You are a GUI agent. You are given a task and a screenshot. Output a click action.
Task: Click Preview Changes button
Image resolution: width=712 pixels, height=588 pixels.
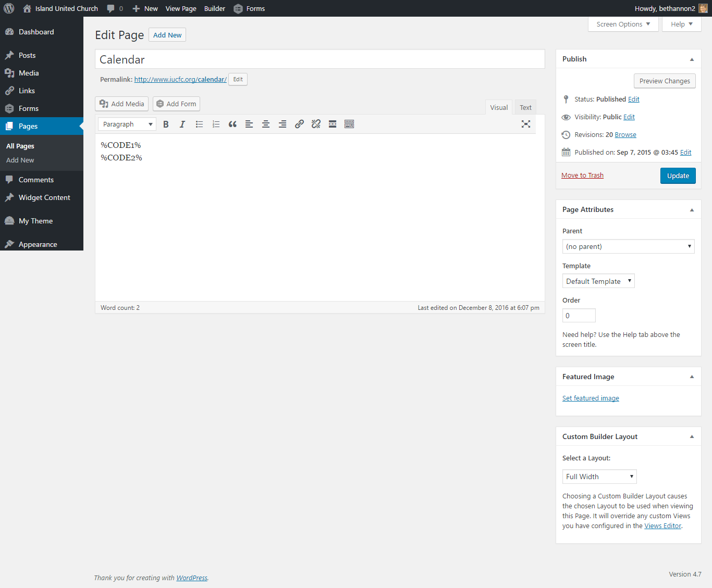coord(665,81)
